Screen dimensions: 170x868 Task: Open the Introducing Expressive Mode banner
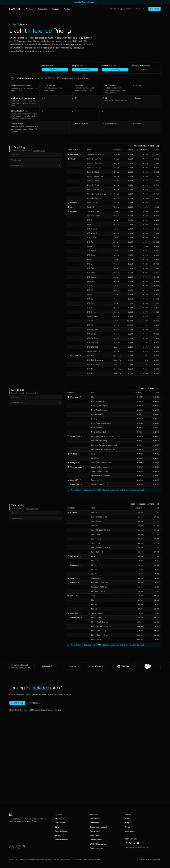coord(85,2)
